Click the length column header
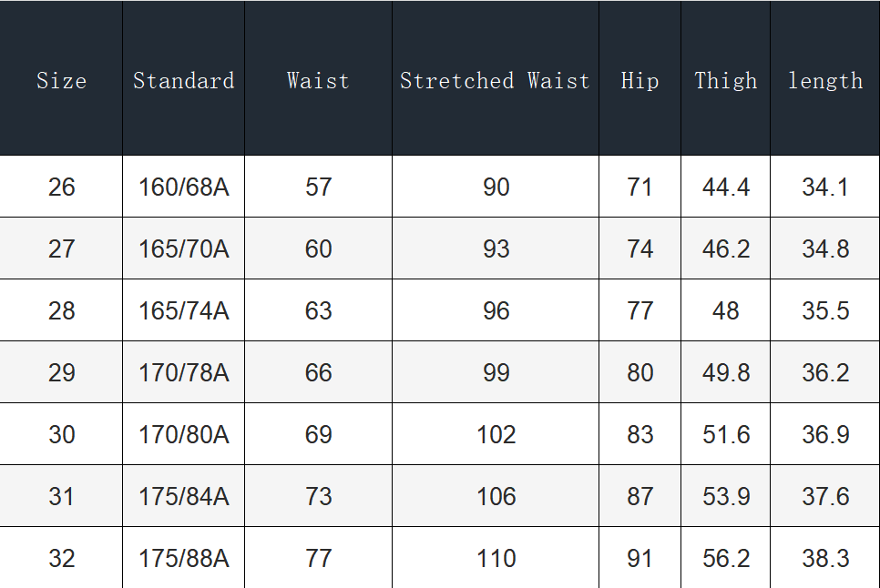This screenshot has height=588, width=880. pyautogui.click(x=824, y=81)
